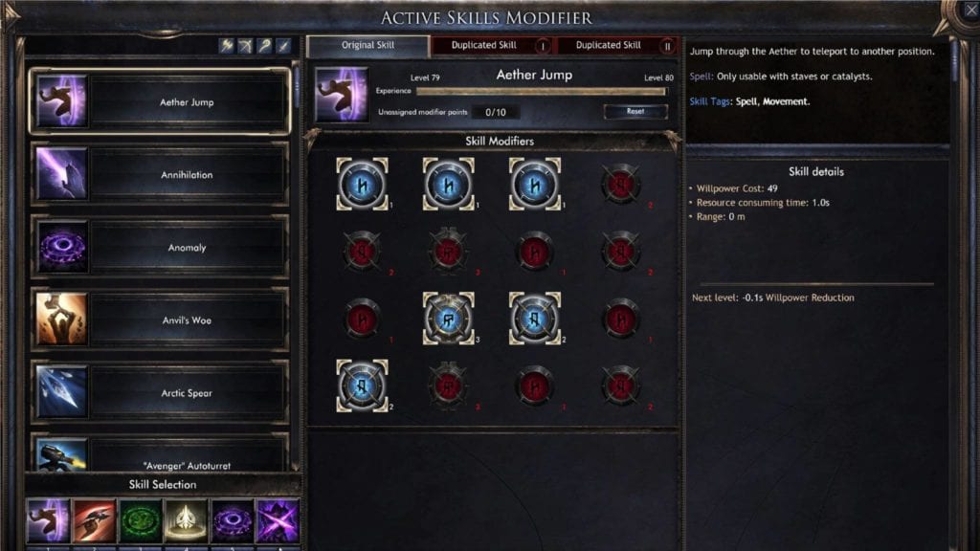
Task: Close the Active Skills Modifier window
Action: tap(970, 10)
